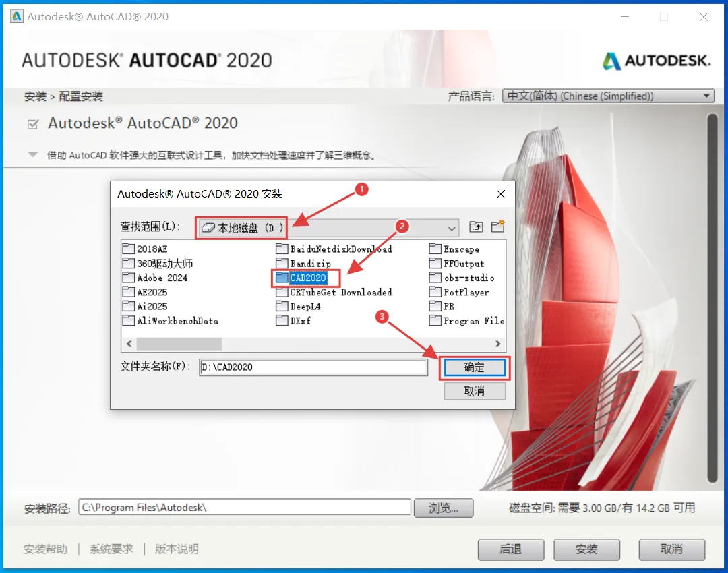Minimize the AutoCAD installer window

625,17
